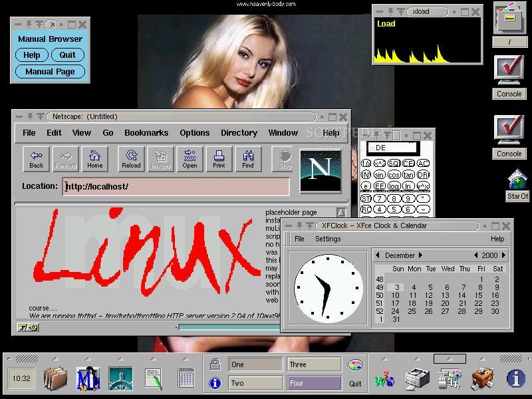
Task: Launch the Mu penguin icon in panel
Action: [x=88, y=378]
